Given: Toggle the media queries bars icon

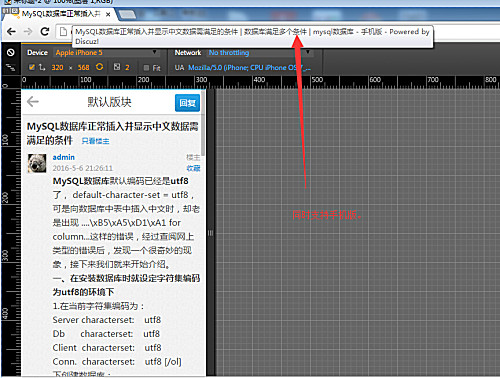Looking at the screenshot, I should point(11,68).
